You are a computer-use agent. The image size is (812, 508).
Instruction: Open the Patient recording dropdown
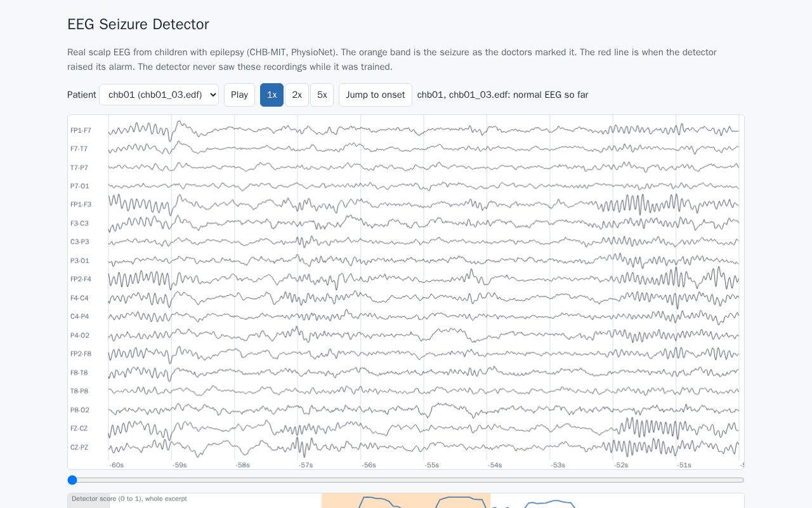159,95
